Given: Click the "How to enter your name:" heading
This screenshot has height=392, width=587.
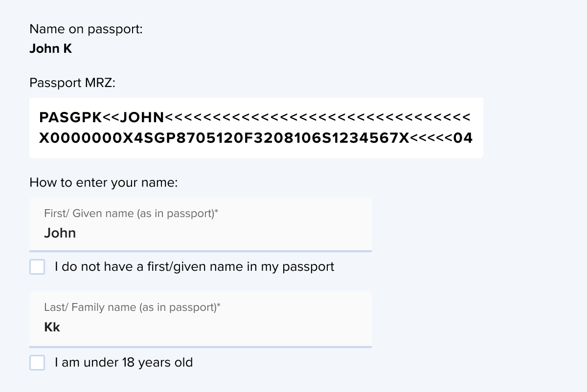Looking at the screenshot, I should pos(103,183).
